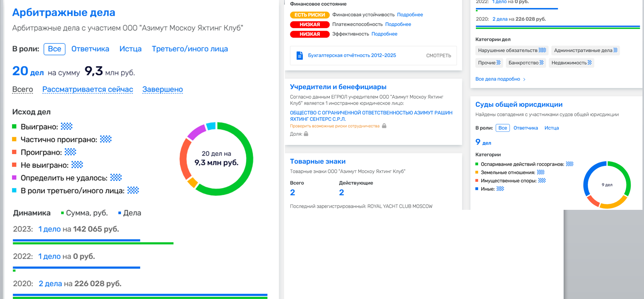Screen dimensions: 644x299
Task: Filter general jurisdiction courts by Ответчика
Action: pyautogui.click(x=526, y=128)
